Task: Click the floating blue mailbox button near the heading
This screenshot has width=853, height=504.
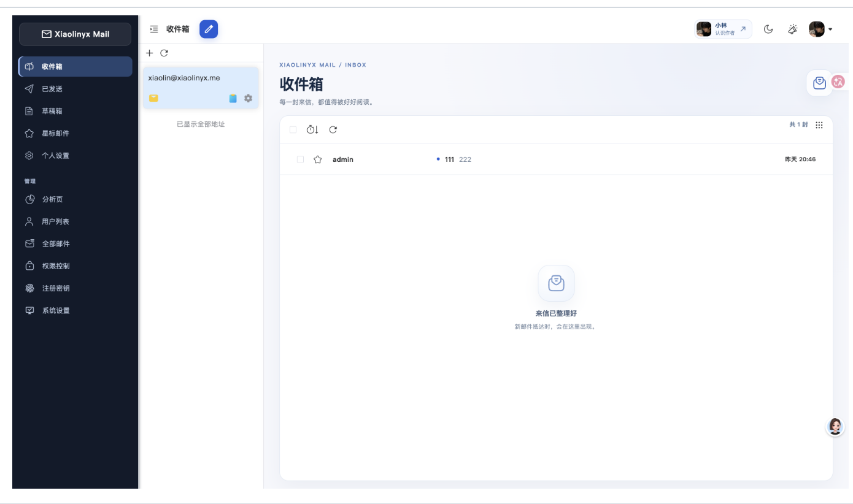Action: click(x=819, y=83)
